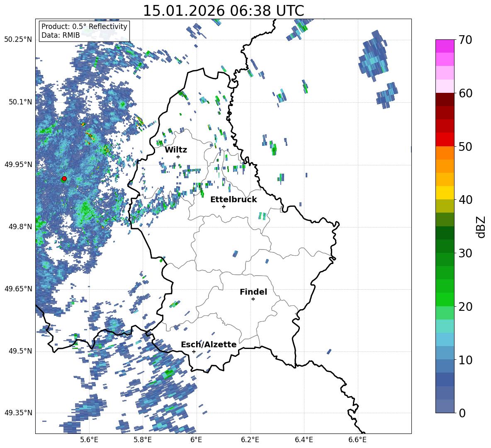Click the bright red 50 dBZ colorbar segment
This screenshot has height=448, width=491.
tap(445, 140)
